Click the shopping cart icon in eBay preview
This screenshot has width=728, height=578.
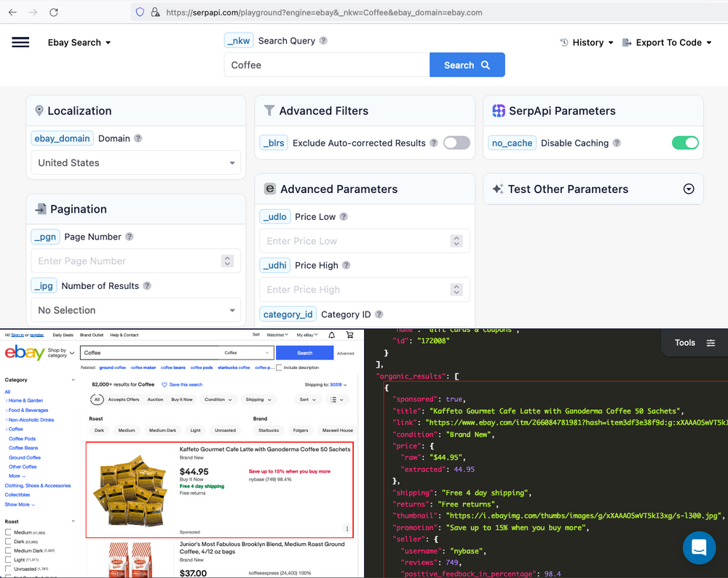[x=349, y=335]
